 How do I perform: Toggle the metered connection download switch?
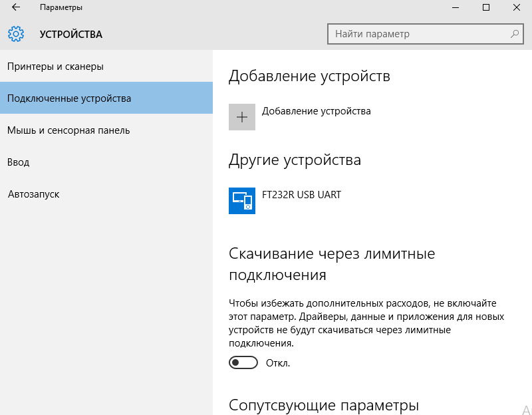[x=243, y=362]
